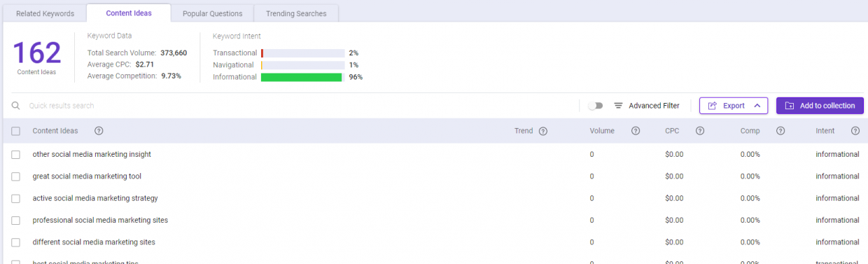Click the Volume column help icon
Image resolution: width=868 pixels, height=264 pixels.
tap(636, 131)
